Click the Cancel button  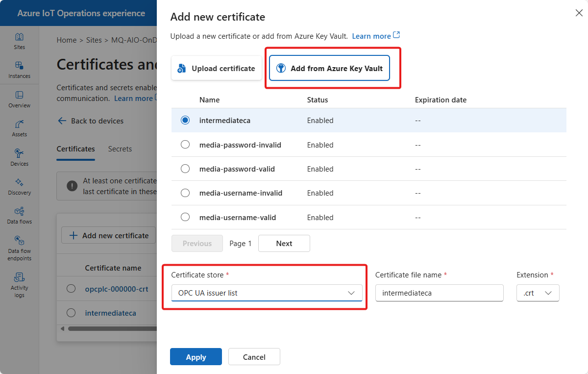tap(254, 357)
